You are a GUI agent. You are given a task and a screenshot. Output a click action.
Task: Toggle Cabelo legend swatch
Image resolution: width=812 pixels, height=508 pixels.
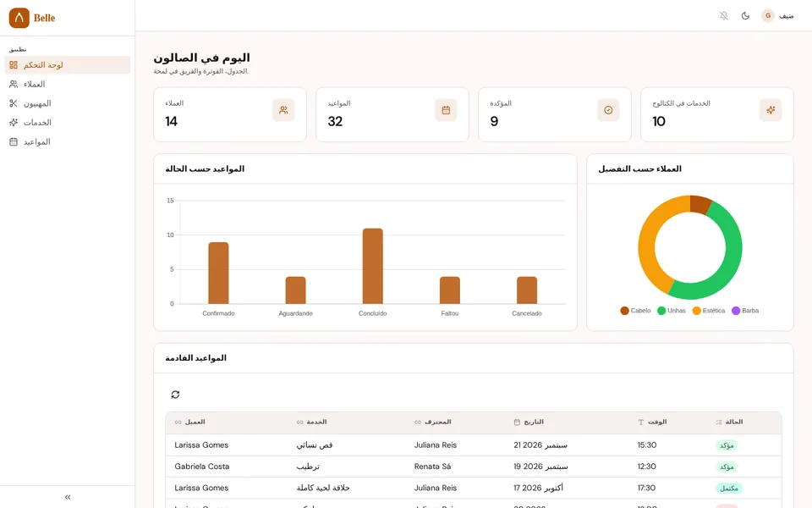click(624, 311)
